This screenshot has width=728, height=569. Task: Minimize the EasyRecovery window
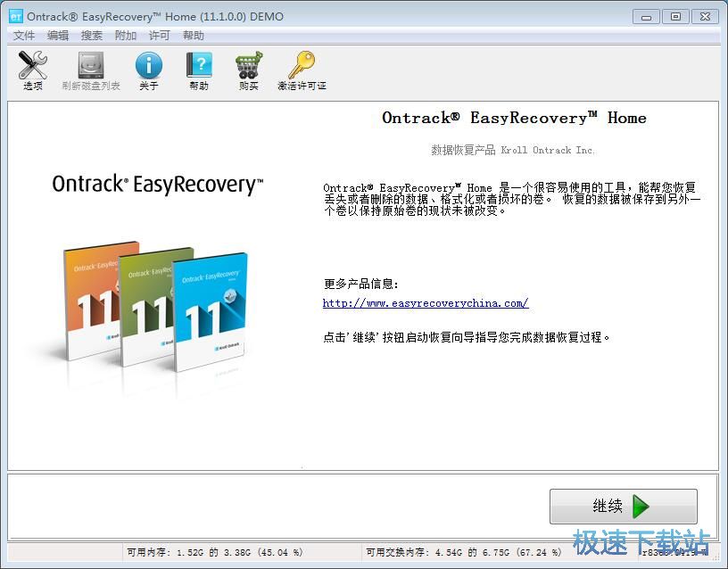(646, 17)
